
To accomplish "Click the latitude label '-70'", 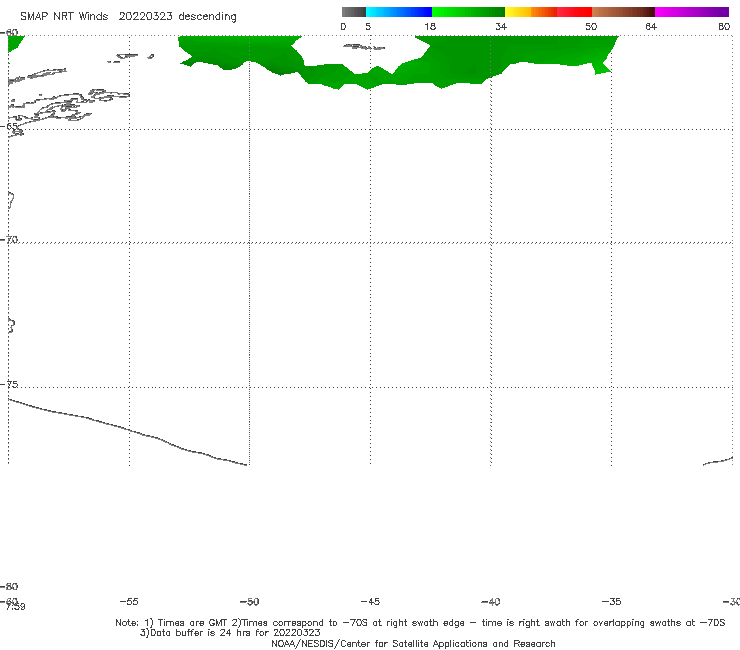I will click(x=9, y=240).
